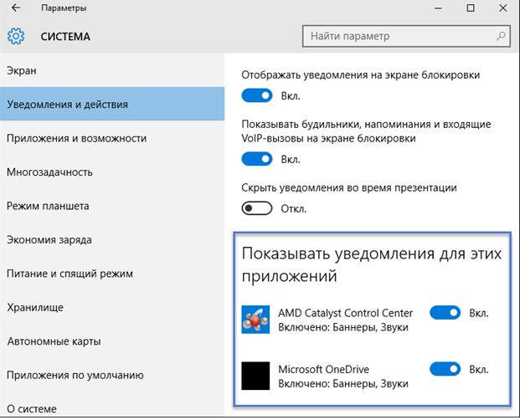Open Питание и спящий режим
Image resolution: width=520 pixels, height=420 pixels.
(112, 274)
